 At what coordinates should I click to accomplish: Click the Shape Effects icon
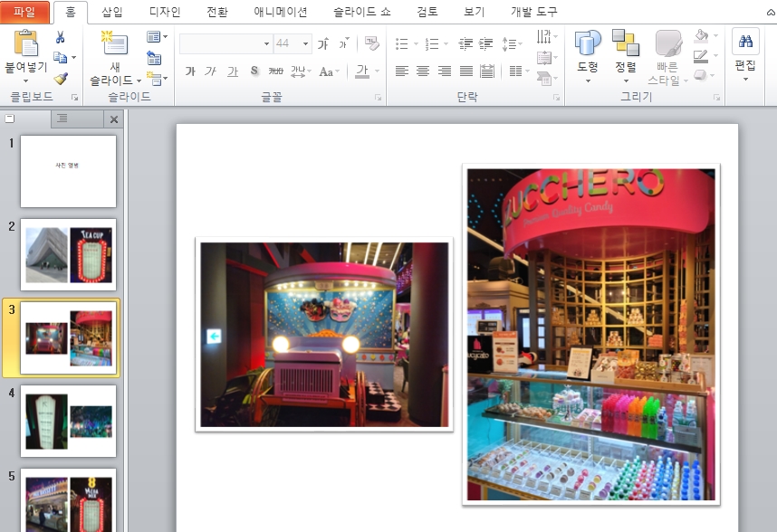point(700,75)
